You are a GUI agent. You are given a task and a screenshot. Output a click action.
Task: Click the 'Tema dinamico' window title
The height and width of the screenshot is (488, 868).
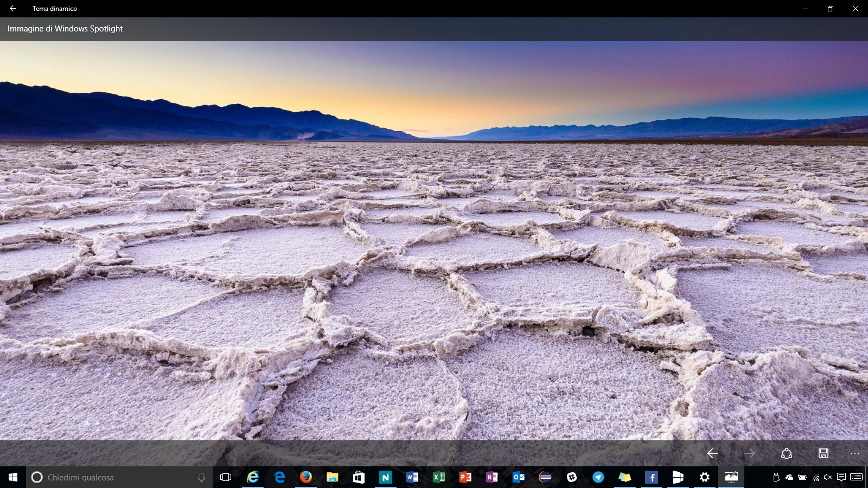[55, 9]
